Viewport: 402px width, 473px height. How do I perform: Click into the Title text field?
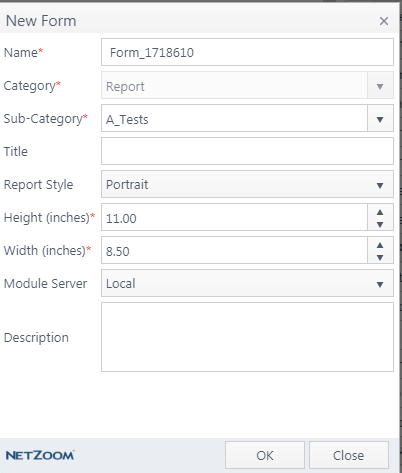pos(247,151)
